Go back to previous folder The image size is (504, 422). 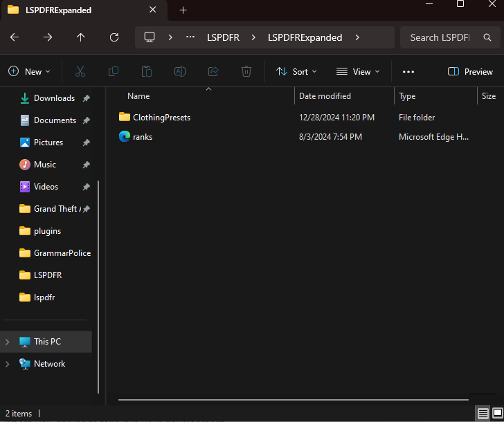point(15,37)
